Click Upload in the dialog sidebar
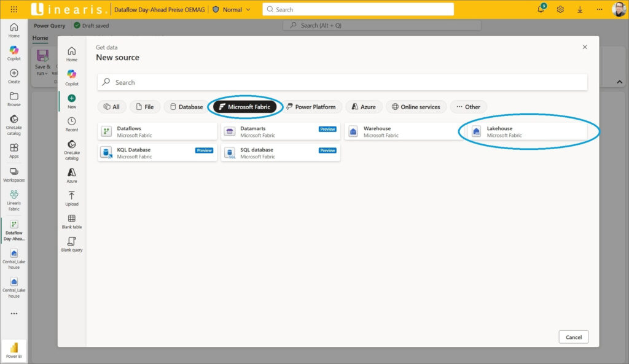 (x=72, y=198)
